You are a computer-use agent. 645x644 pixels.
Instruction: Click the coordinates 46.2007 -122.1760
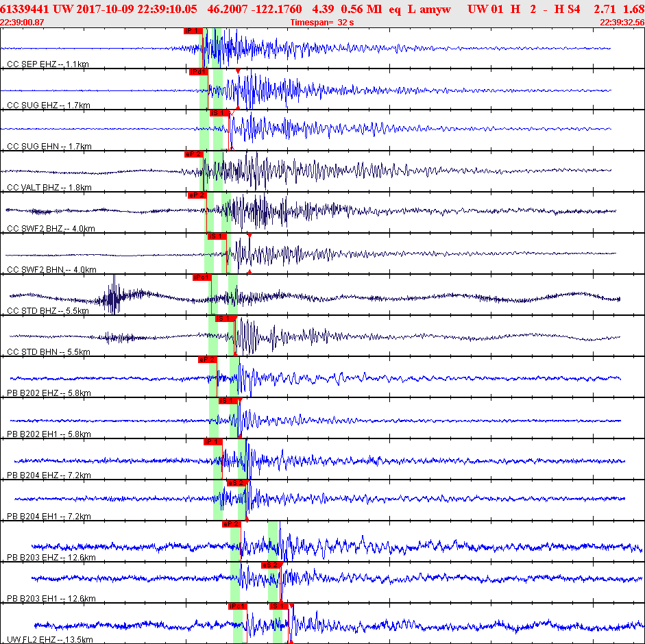[x=254, y=9]
